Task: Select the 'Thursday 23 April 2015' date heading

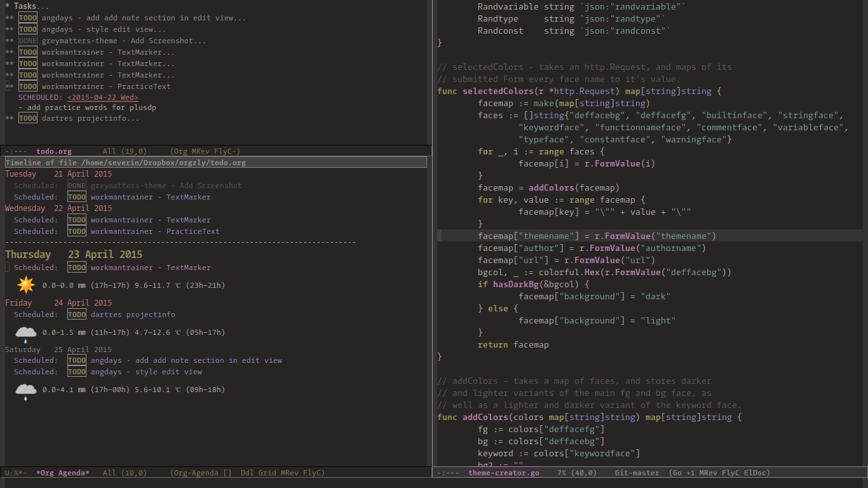Action: pos(74,254)
